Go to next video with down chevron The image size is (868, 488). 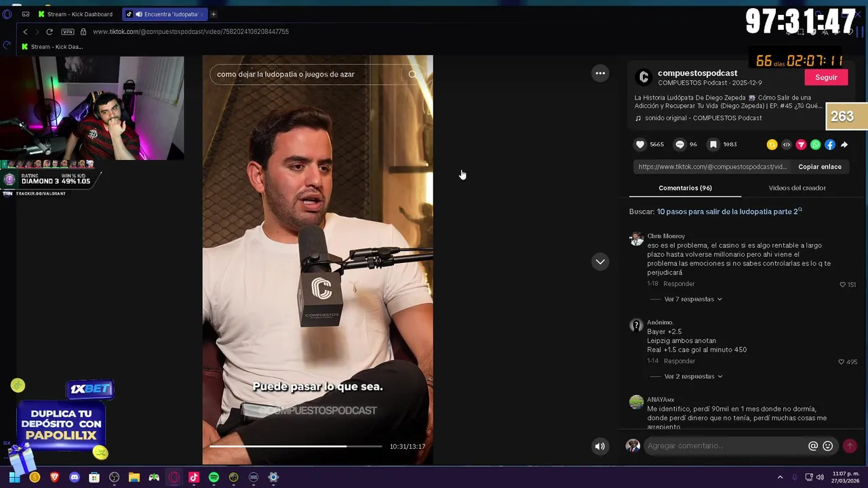tap(600, 262)
